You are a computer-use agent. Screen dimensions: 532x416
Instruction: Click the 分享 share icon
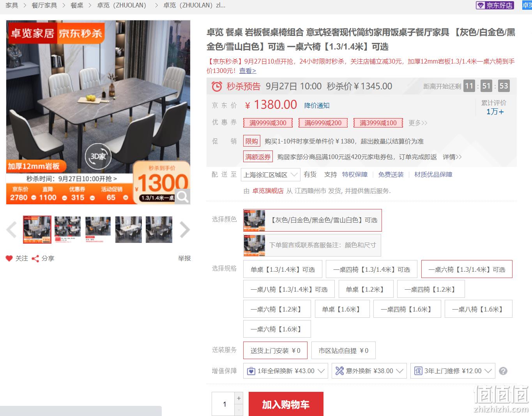(x=35, y=258)
